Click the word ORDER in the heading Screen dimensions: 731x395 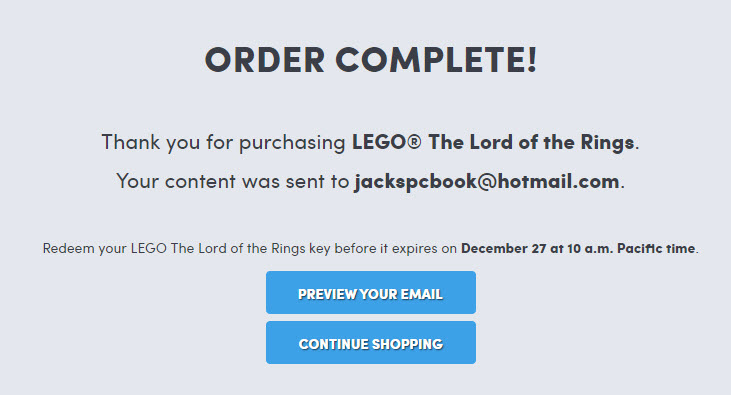tap(265, 60)
